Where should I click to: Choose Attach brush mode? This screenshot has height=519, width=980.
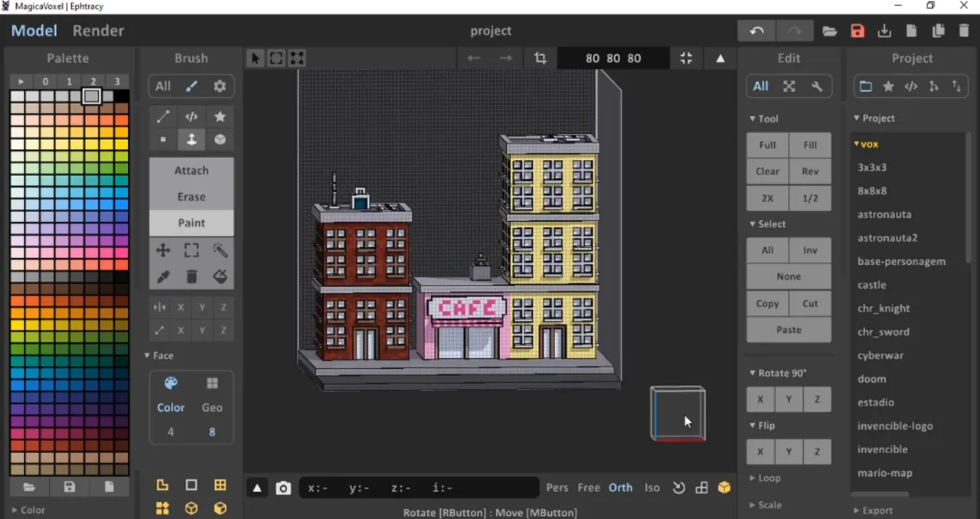191,171
